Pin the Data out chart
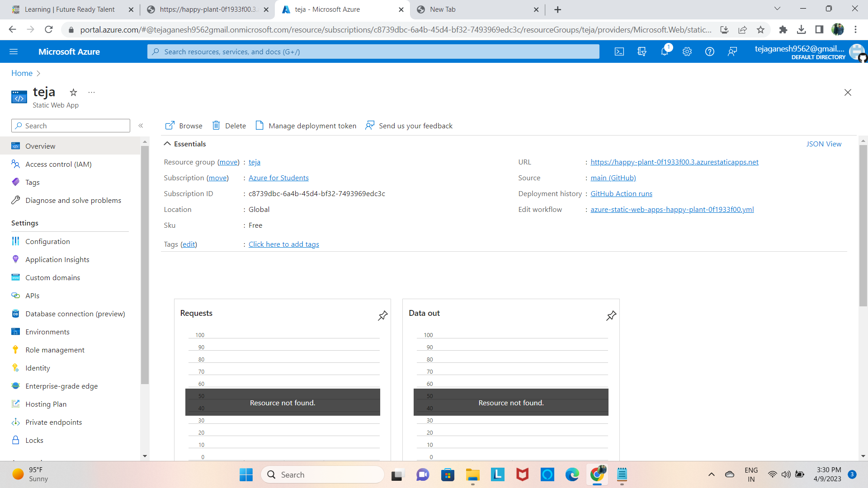The height and width of the screenshot is (488, 868). (611, 315)
